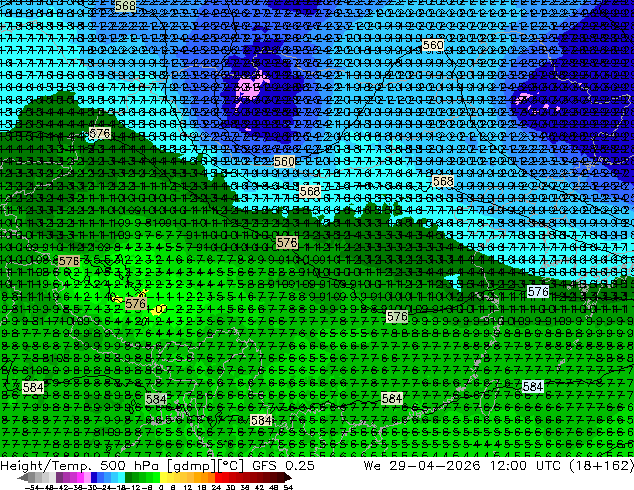Click the 576 label on the white box at right
Image resolution: width=634 pixels, height=490 pixels.
point(538,291)
